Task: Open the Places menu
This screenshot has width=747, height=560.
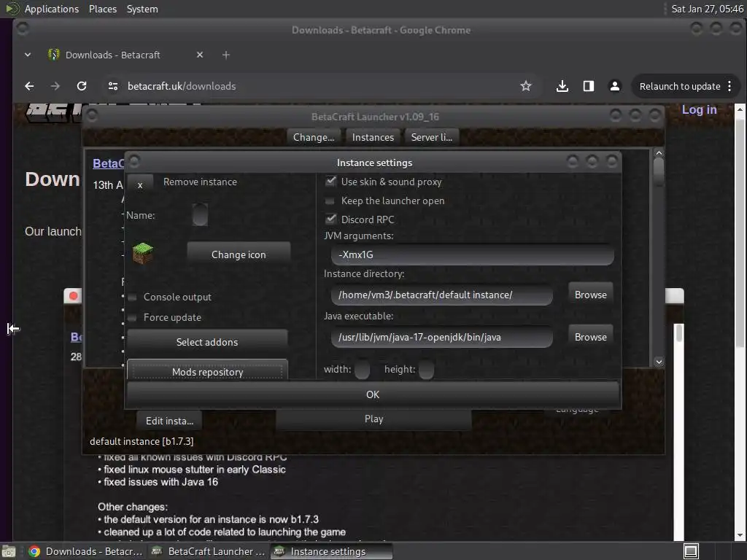Action: pyautogui.click(x=103, y=9)
